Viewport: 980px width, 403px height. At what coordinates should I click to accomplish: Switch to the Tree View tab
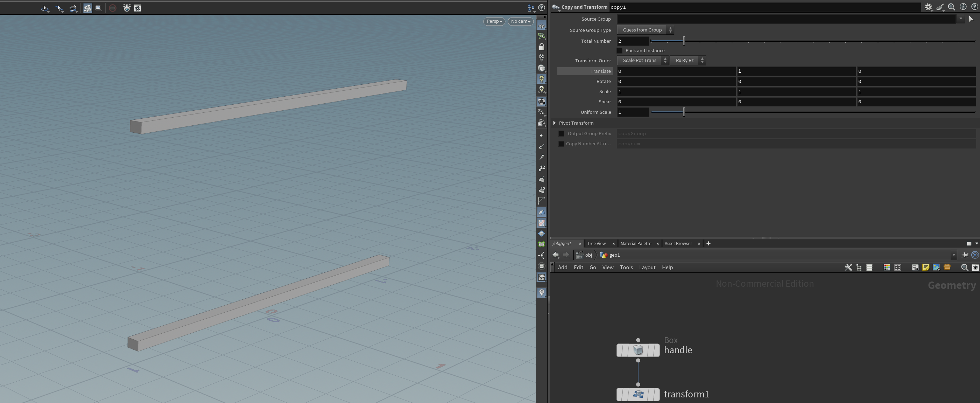(596, 244)
